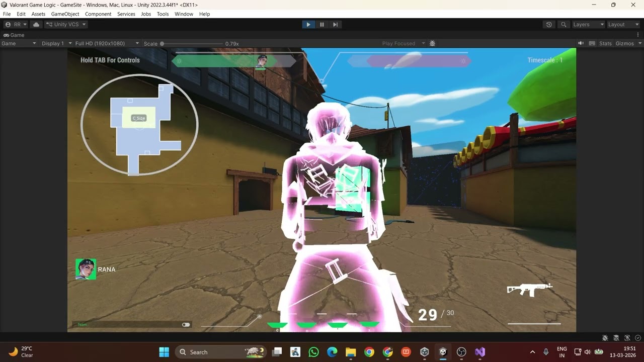Open the Window menu
The height and width of the screenshot is (362, 644).
tap(184, 14)
